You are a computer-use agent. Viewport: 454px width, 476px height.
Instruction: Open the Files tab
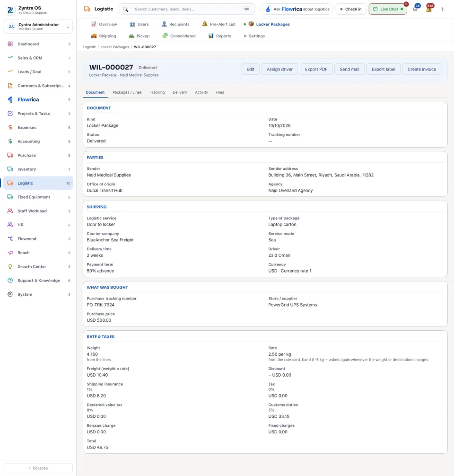(x=220, y=92)
